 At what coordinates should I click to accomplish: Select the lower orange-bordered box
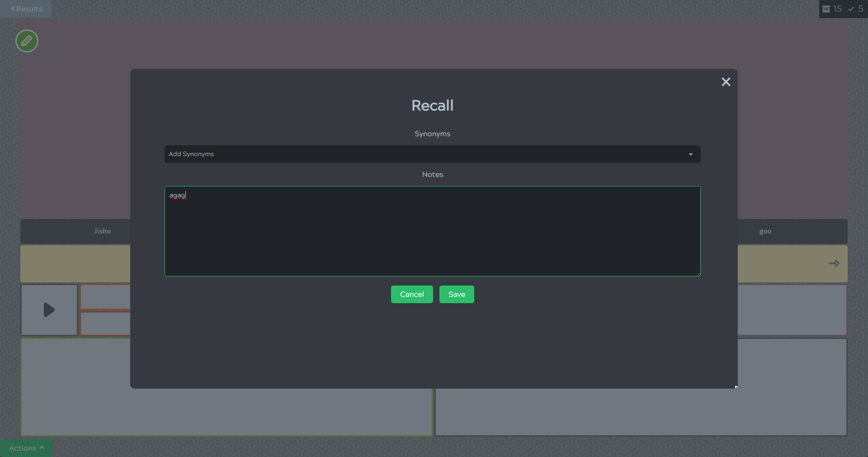pyautogui.click(x=105, y=324)
